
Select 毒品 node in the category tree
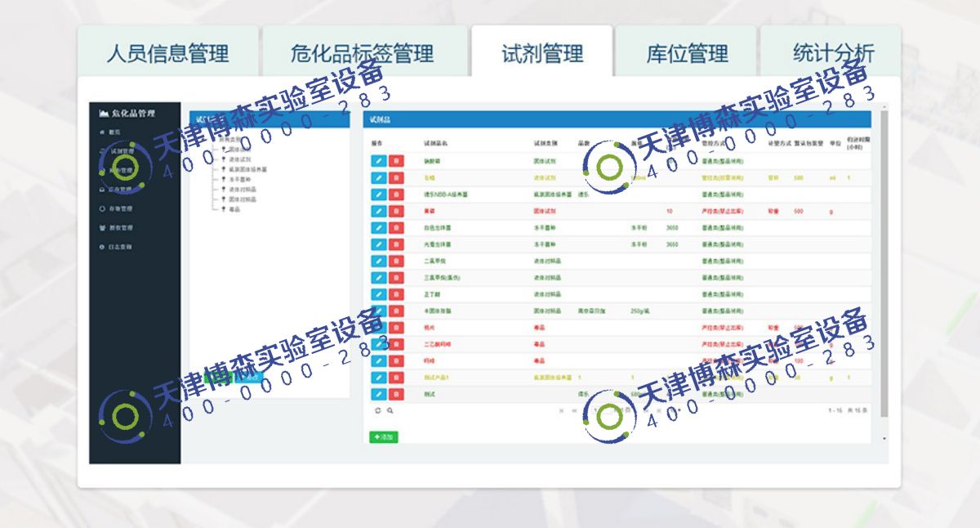tap(234, 208)
